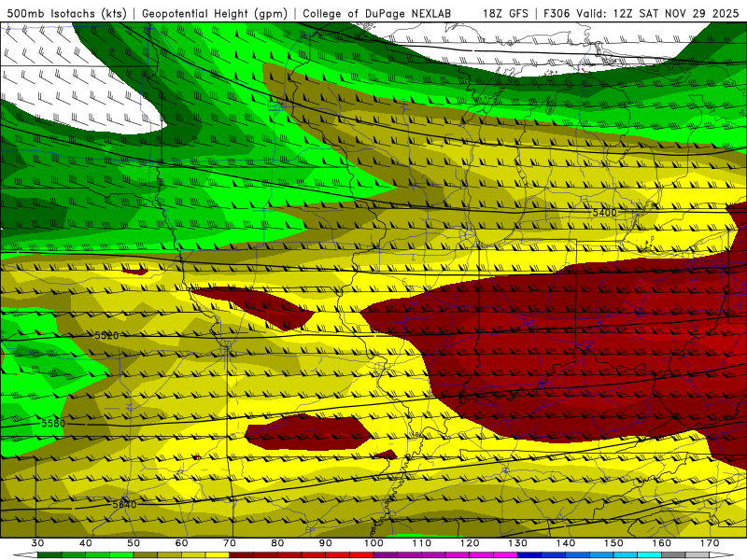Image resolution: width=747 pixels, height=560 pixels.
Task: Click the 30 value on the color scale
Action: pyautogui.click(x=37, y=543)
